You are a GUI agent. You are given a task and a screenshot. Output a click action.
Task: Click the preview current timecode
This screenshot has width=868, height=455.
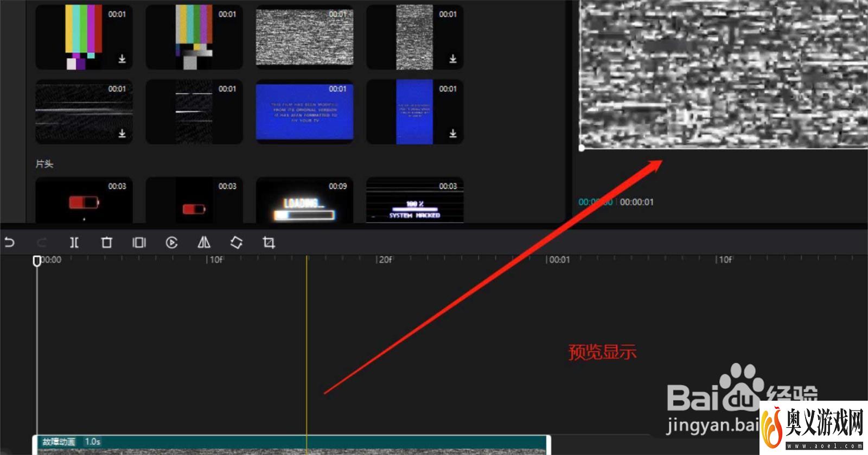[x=596, y=202]
